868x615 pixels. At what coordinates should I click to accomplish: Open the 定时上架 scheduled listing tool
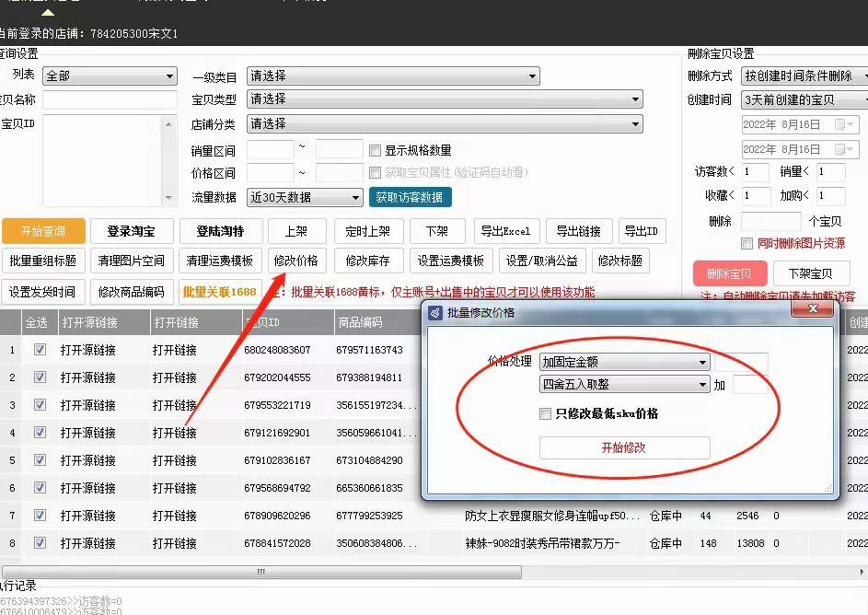(367, 231)
